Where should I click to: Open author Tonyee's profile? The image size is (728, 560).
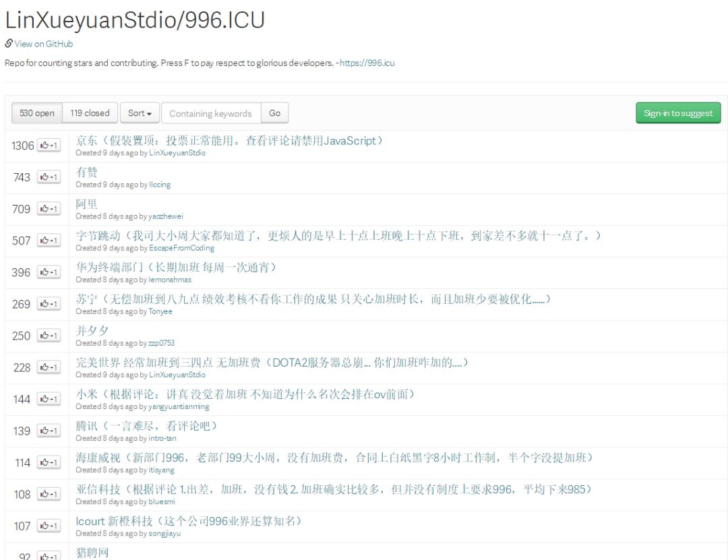(x=160, y=311)
